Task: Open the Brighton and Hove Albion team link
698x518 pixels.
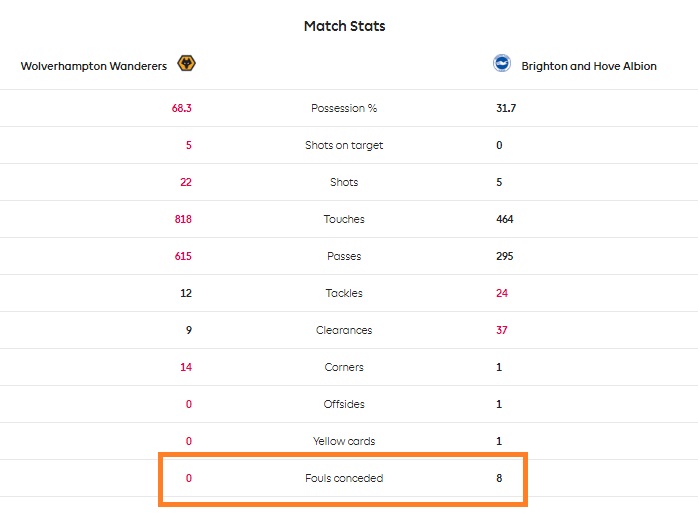Action: pyautogui.click(x=588, y=66)
